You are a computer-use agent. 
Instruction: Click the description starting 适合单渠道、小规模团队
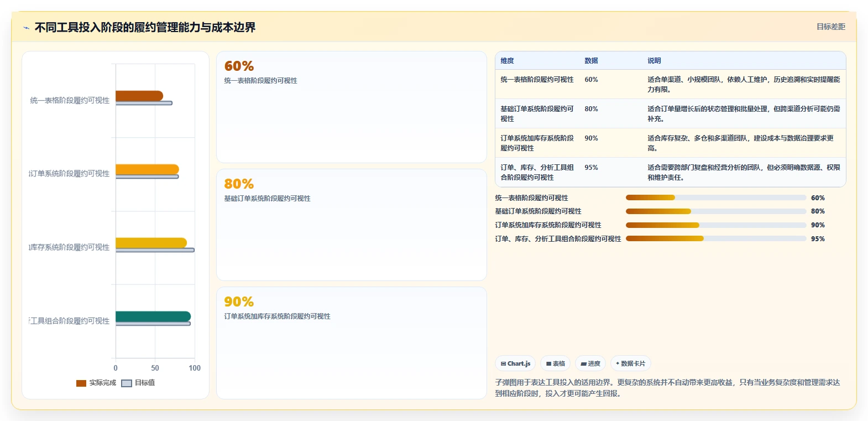744,85
